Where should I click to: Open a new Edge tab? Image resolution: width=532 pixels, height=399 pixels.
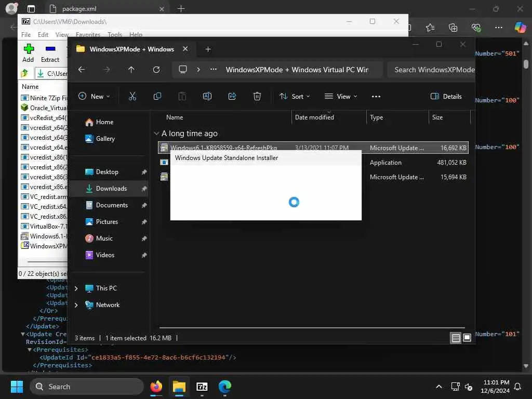pos(181,9)
